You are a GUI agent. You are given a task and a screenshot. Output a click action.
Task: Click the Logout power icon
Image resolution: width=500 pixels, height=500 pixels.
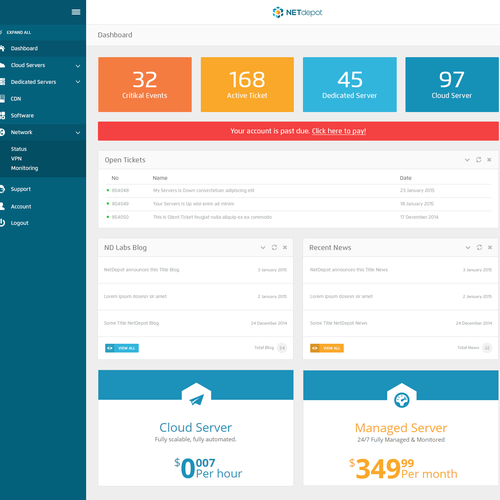(x=2, y=223)
